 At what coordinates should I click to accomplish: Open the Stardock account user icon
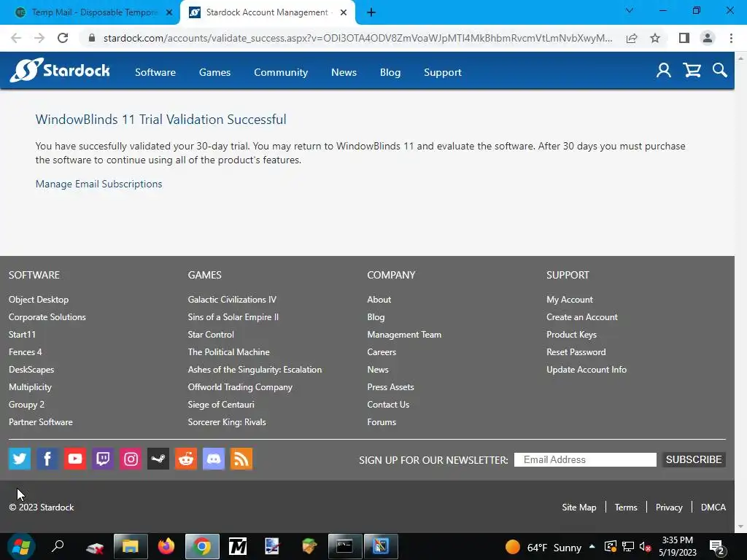[664, 71]
